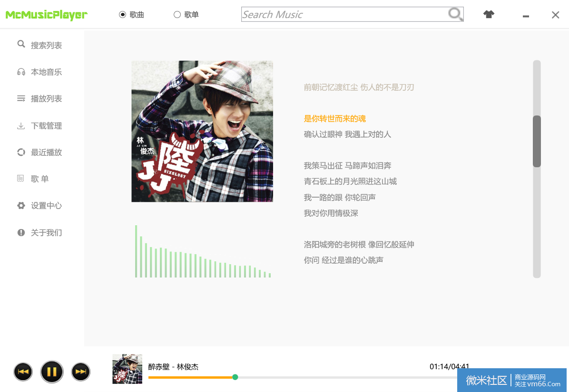The image size is (569, 392).
Task: Click the lyric 洛阳城旁的老树根 像回忆般延伸
Action: pyautogui.click(x=359, y=245)
